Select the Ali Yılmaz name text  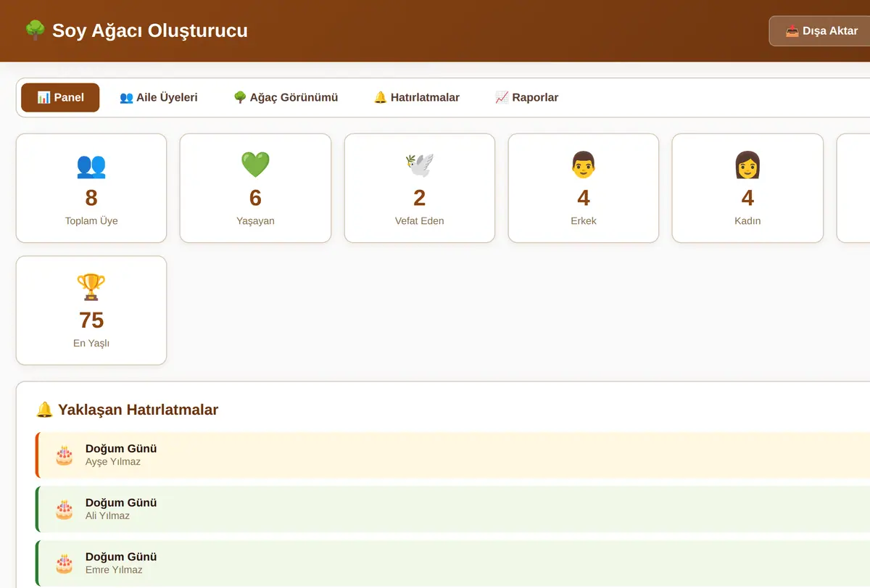(x=107, y=516)
